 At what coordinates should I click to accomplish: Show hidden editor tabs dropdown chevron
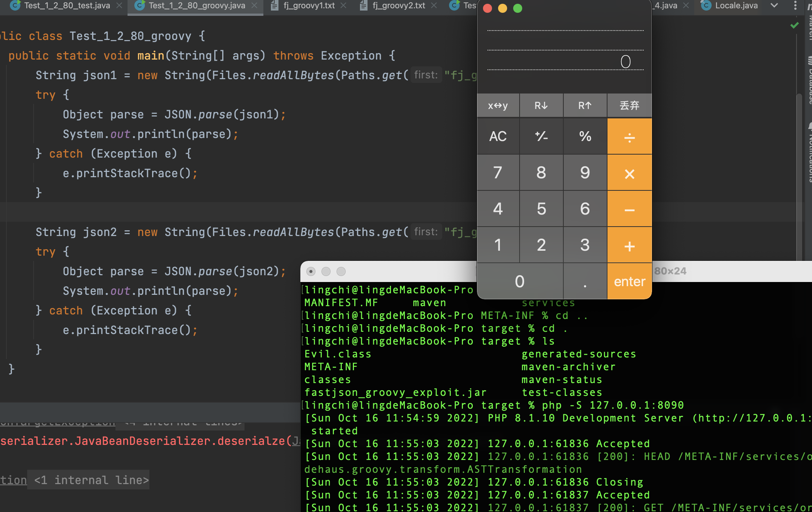tap(774, 5)
